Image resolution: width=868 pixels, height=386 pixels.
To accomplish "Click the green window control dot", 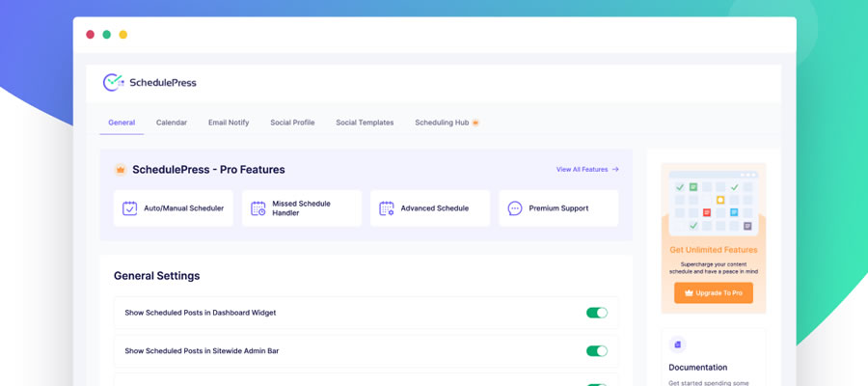I will pyautogui.click(x=107, y=35).
